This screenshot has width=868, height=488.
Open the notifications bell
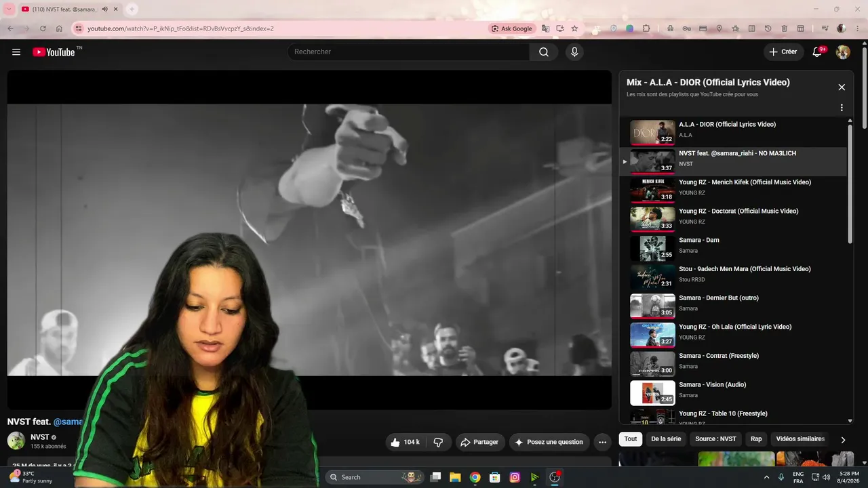pyautogui.click(x=817, y=52)
